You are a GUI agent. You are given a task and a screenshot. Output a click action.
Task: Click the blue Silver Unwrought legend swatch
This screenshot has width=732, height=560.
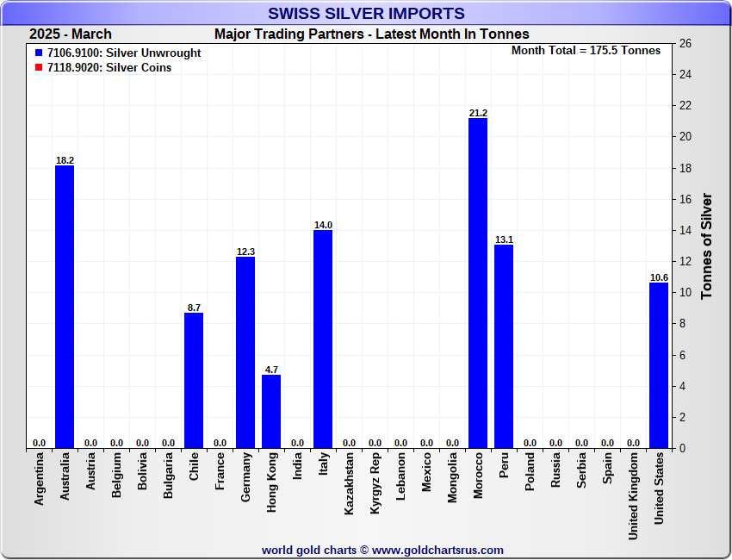tap(39, 53)
